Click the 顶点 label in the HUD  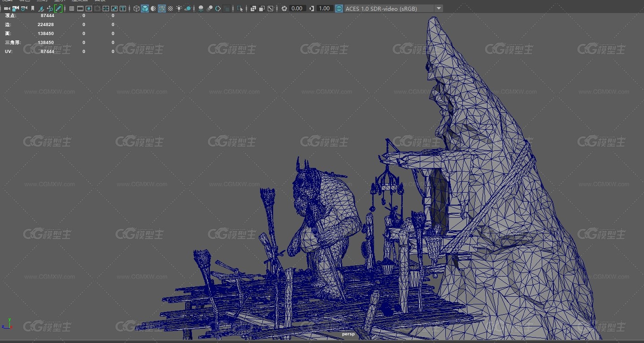pyautogui.click(x=10, y=15)
